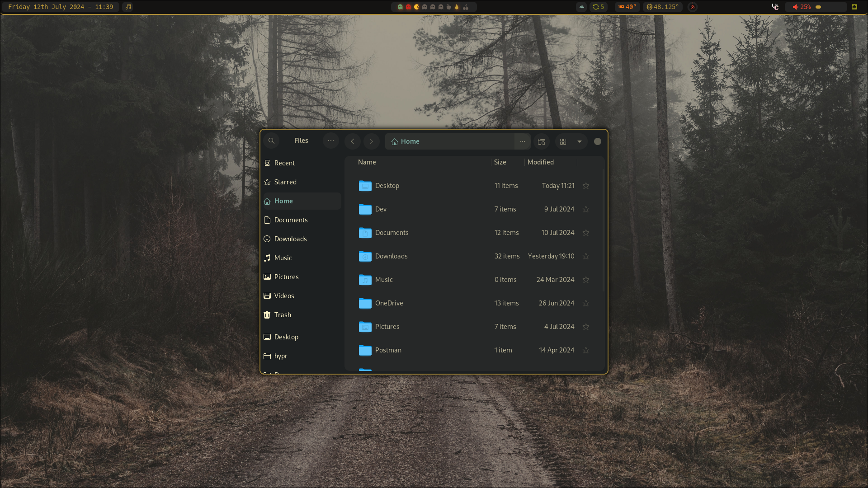Open Desktop bookmark in the sidebar
Screen dimensions: 868x488
(x=302, y=337)
